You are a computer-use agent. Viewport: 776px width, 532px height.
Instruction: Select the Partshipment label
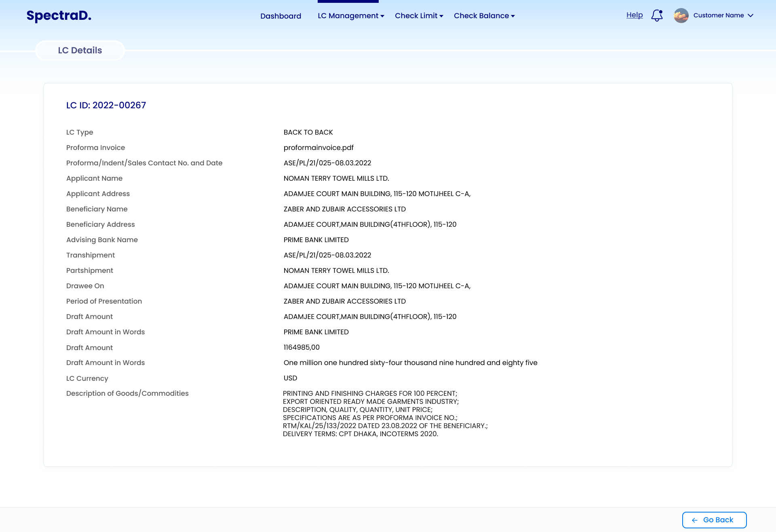89,270
